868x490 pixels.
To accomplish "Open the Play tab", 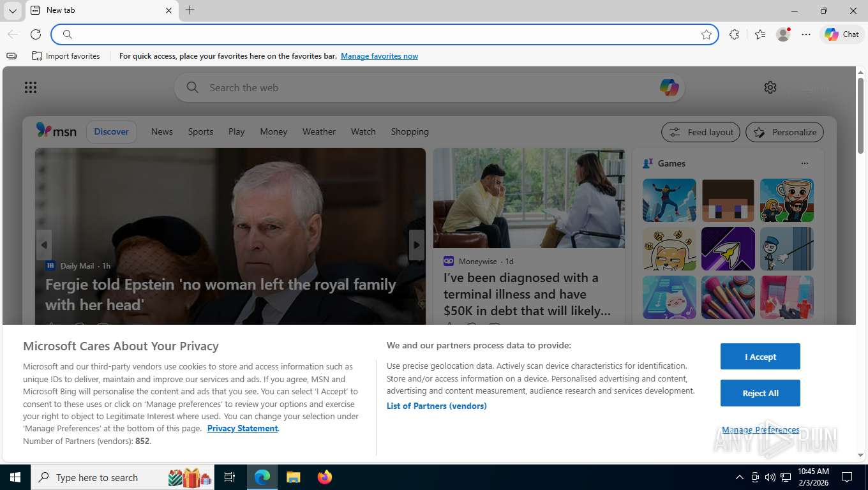I will [236, 131].
